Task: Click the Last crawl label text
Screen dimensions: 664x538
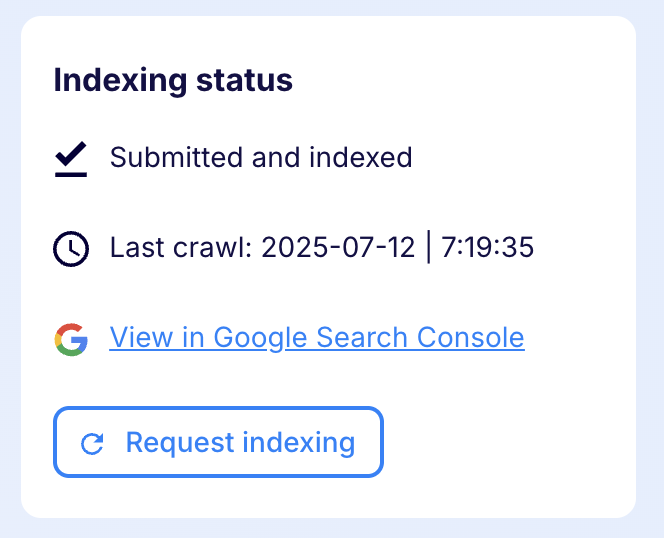Action: pos(181,247)
